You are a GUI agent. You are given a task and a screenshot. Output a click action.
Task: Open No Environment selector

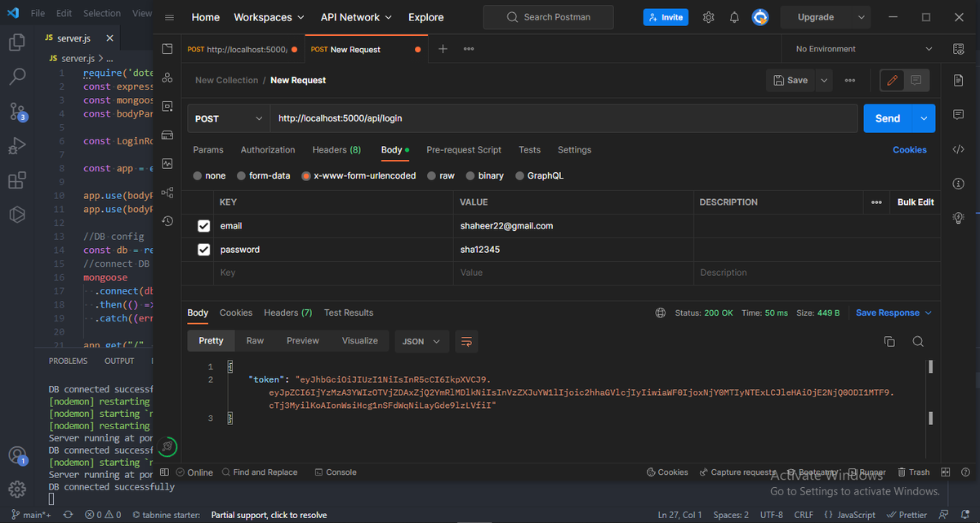(863, 49)
